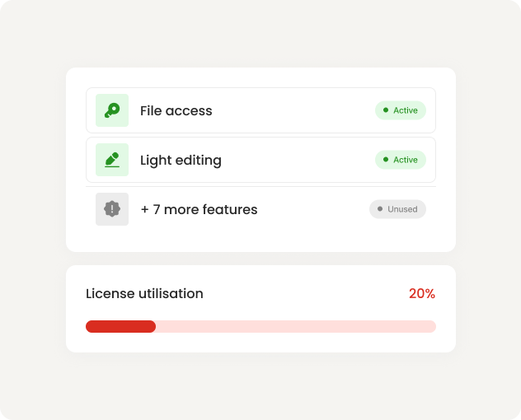Click the green dot in File access badge
The image size is (521, 420).
386,110
